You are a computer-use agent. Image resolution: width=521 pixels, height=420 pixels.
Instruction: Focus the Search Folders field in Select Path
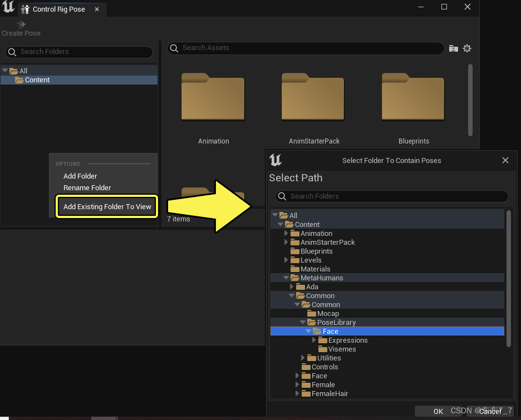[x=392, y=196]
